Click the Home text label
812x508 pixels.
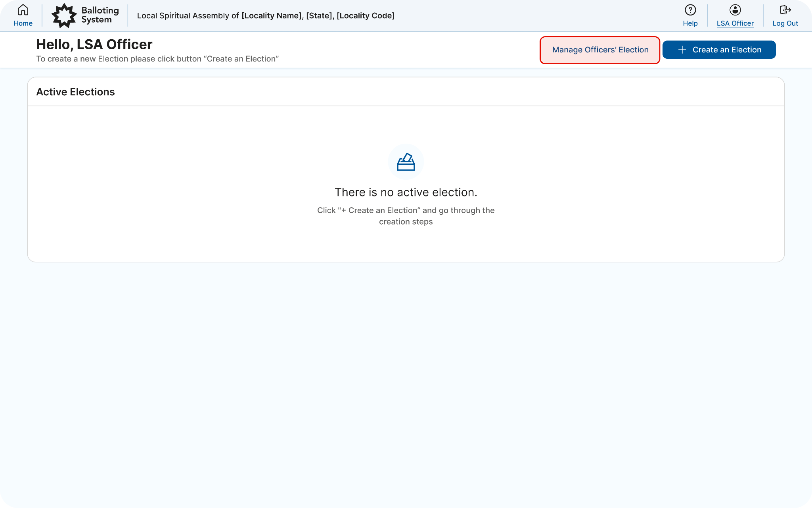coord(23,23)
